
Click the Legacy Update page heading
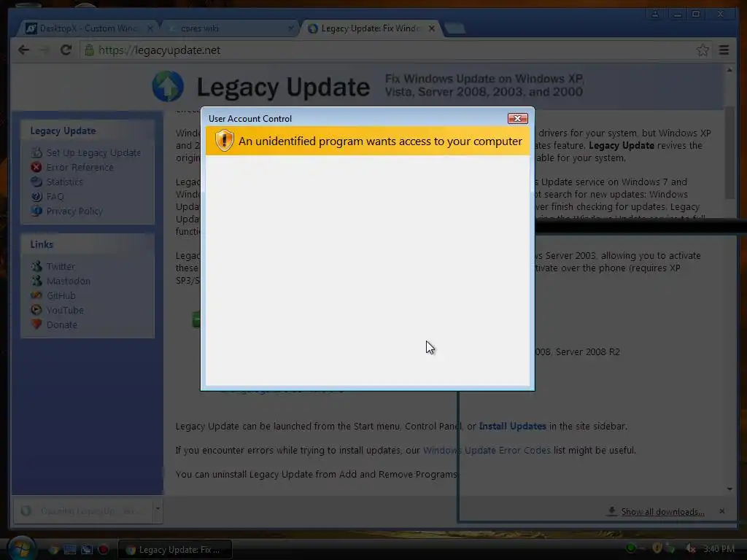(x=283, y=87)
